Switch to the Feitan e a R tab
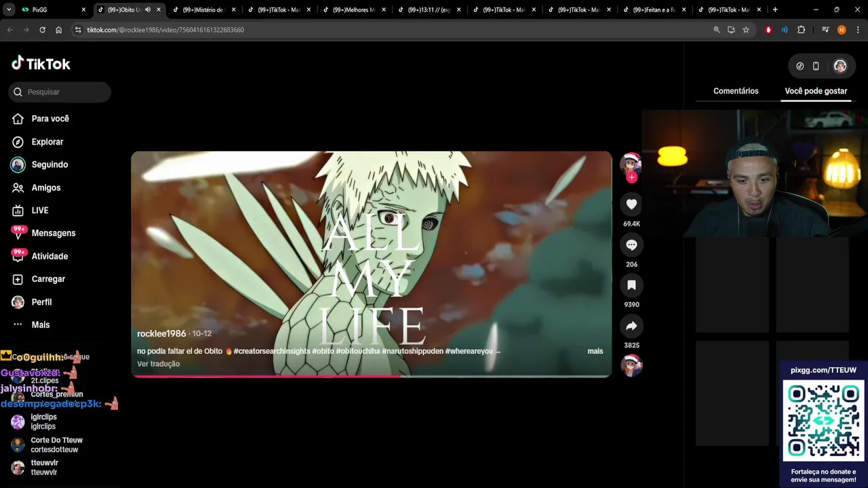868x488 pixels. [654, 9]
